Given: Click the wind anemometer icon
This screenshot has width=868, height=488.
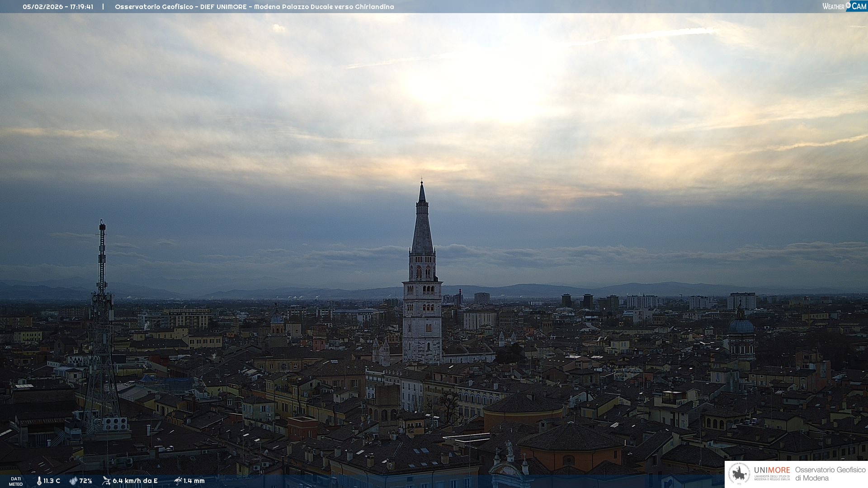Looking at the screenshot, I should tap(106, 481).
